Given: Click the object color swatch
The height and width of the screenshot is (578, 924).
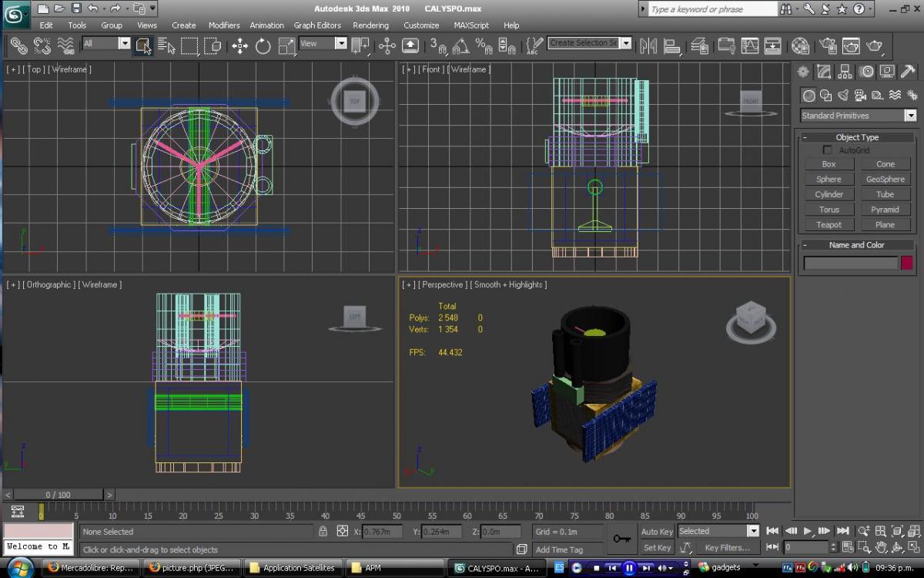Looking at the screenshot, I should coord(907,263).
